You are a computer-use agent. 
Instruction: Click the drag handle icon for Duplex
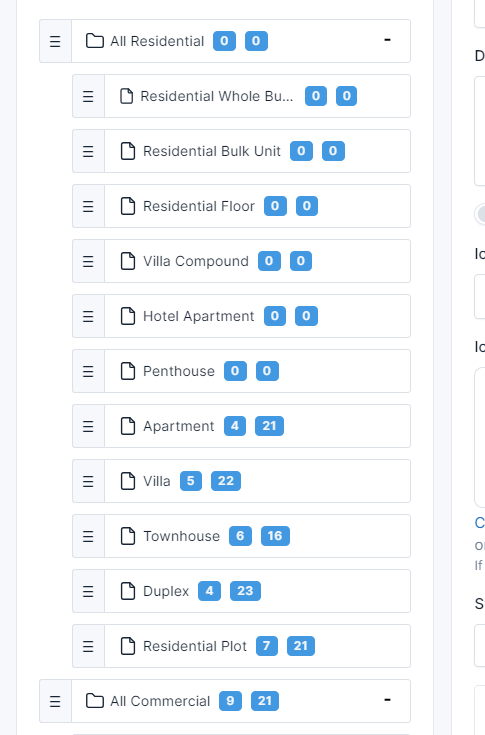tap(88, 591)
